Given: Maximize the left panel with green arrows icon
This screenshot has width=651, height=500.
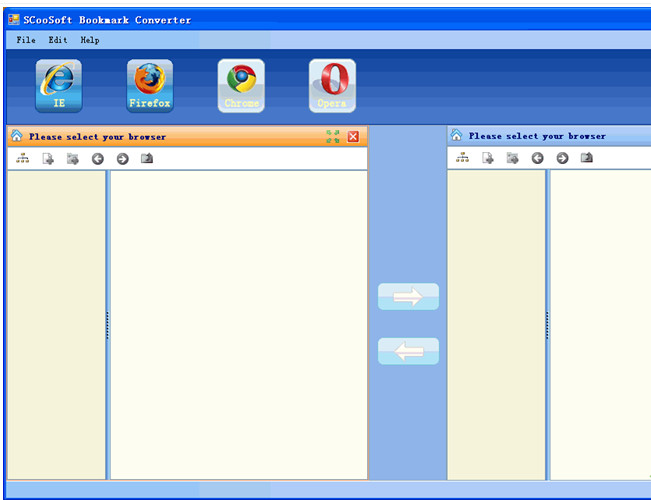Looking at the screenshot, I should point(333,136).
